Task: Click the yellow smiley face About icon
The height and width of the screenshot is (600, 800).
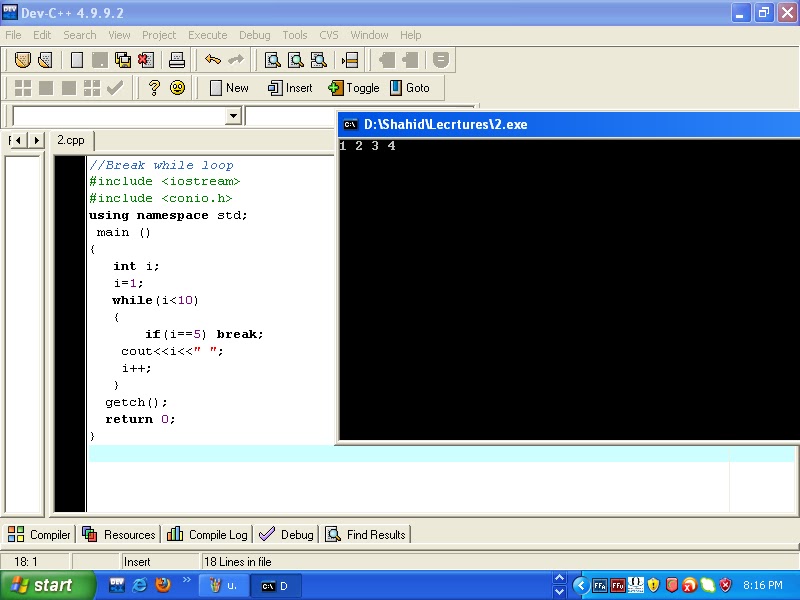Action: click(x=178, y=88)
